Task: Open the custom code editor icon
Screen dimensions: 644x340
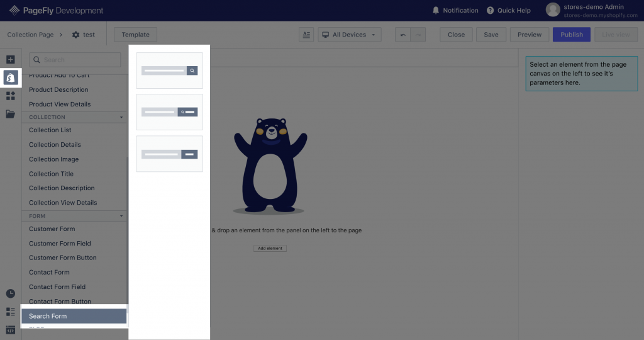Action: [x=11, y=330]
